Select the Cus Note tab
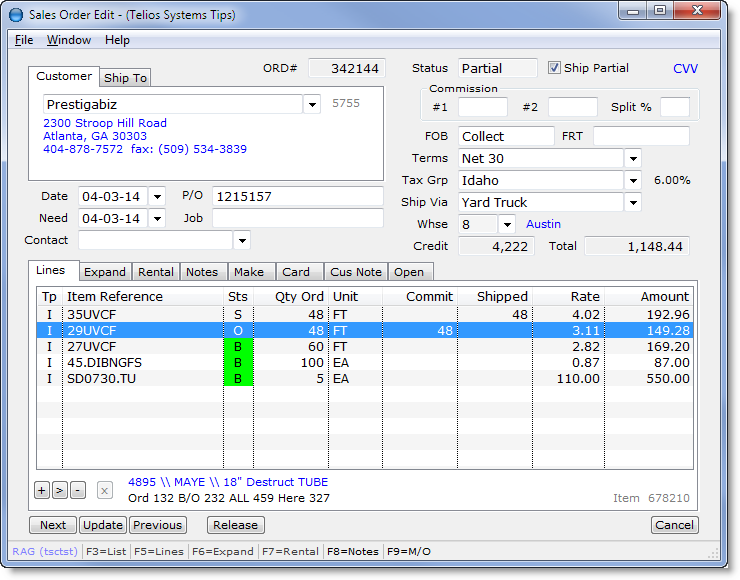Image resolution: width=740 pixels, height=580 pixels. pyautogui.click(x=356, y=272)
